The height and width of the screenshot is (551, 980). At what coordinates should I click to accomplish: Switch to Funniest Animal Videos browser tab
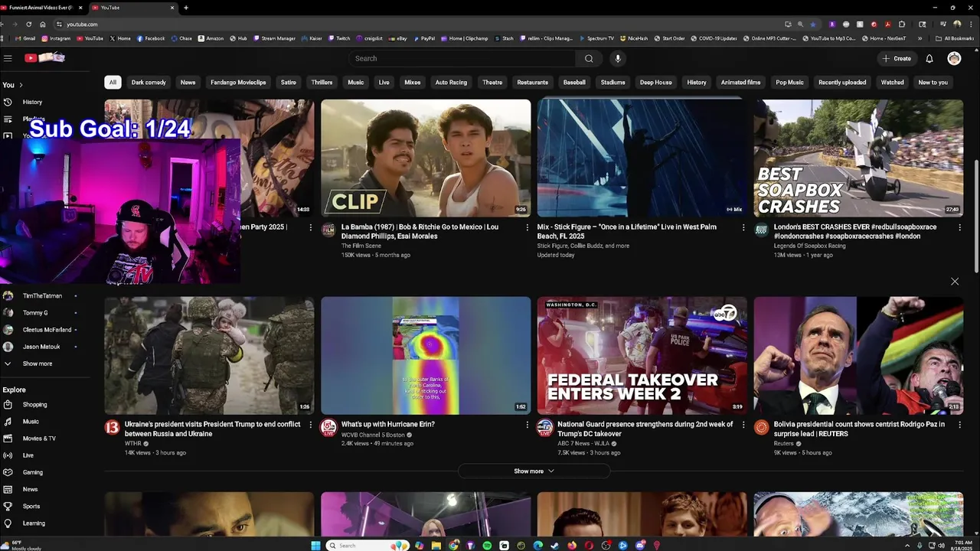pos(41,8)
